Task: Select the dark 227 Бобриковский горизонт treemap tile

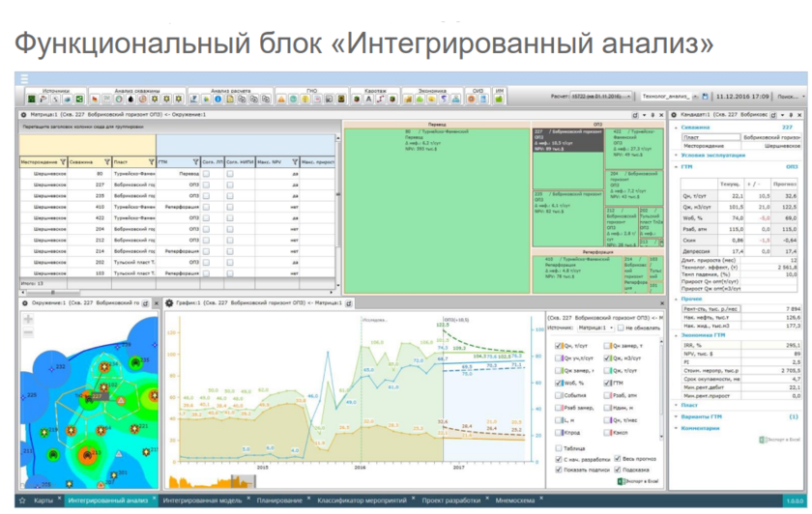Action: (x=565, y=140)
